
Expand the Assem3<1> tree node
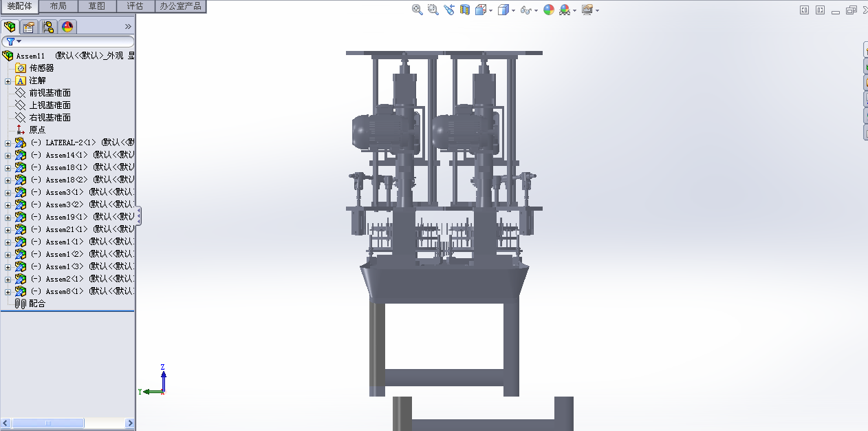point(8,193)
